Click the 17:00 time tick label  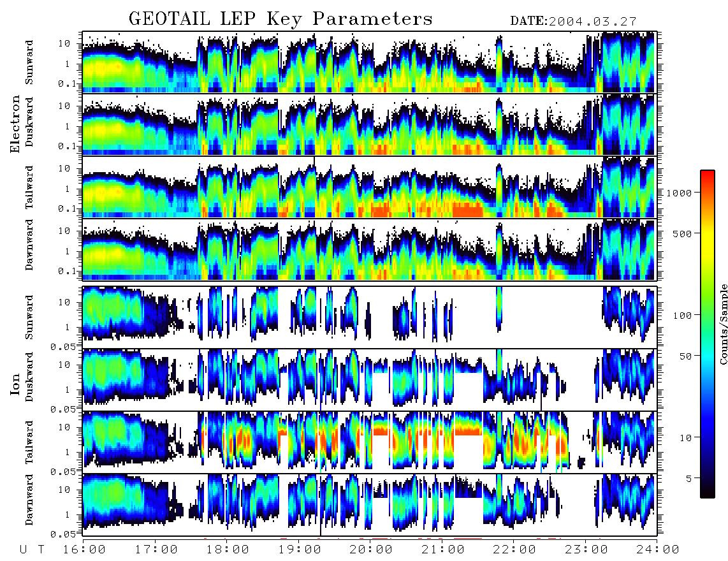click(156, 550)
